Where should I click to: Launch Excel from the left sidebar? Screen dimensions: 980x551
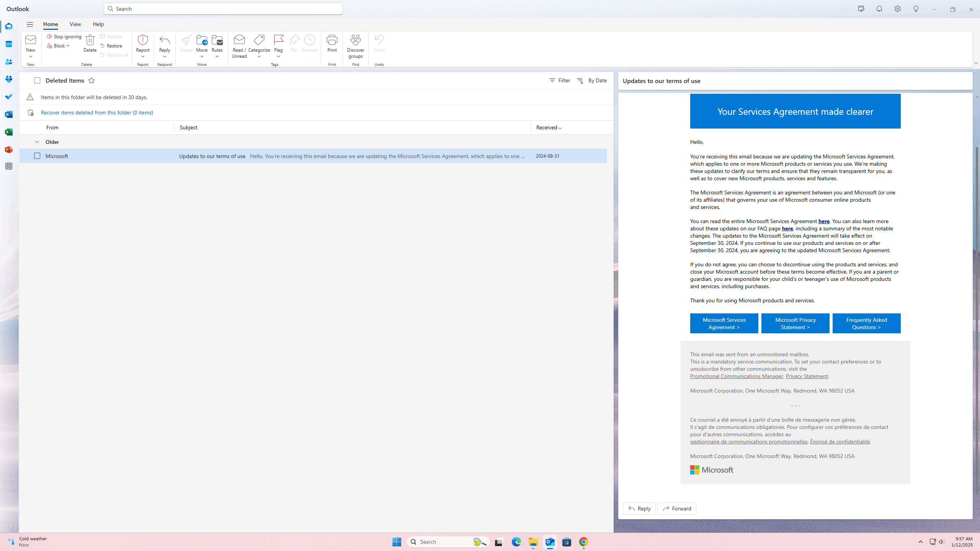tap(9, 132)
